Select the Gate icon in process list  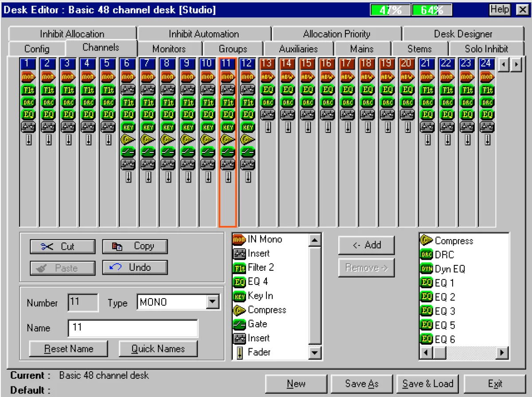pos(239,324)
